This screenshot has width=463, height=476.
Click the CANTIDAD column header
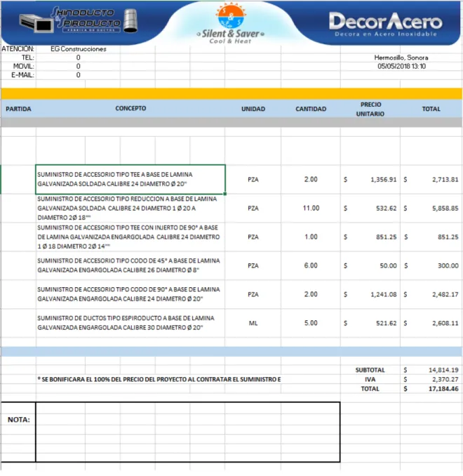[x=311, y=109]
